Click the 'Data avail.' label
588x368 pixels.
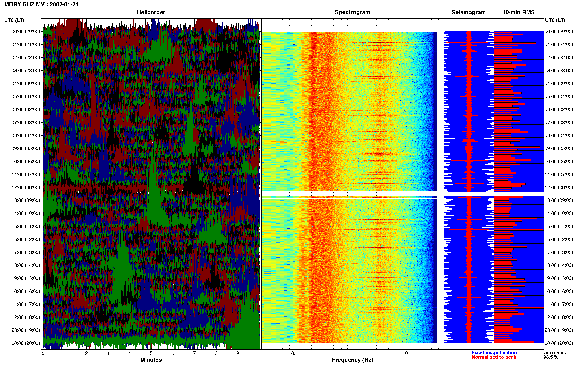tap(554, 352)
